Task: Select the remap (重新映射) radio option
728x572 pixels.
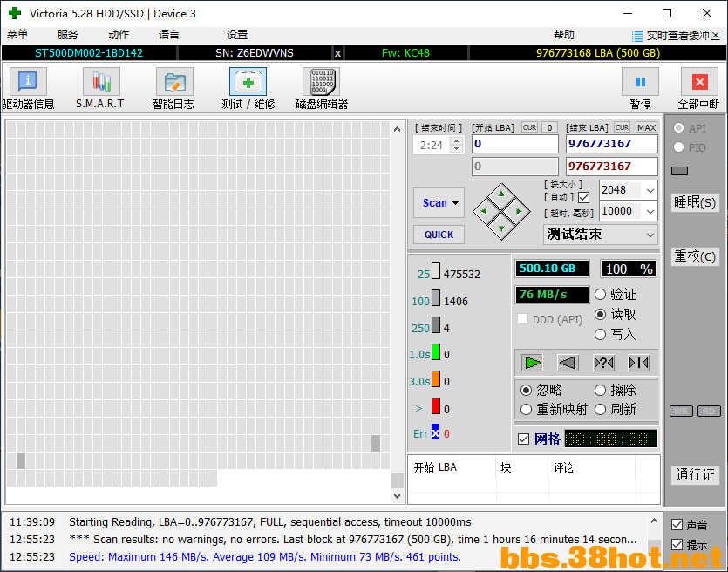Action: [526, 410]
